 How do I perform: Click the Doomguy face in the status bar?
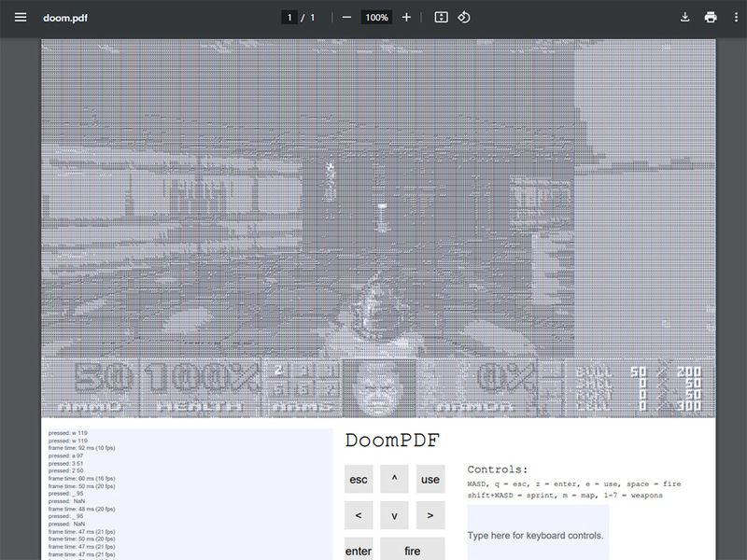(379, 387)
